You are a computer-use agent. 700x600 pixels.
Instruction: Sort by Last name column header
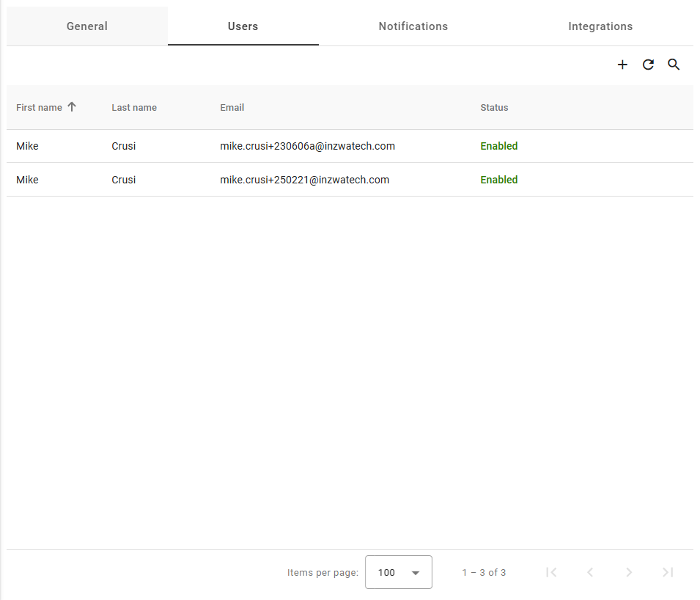coord(134,108)
